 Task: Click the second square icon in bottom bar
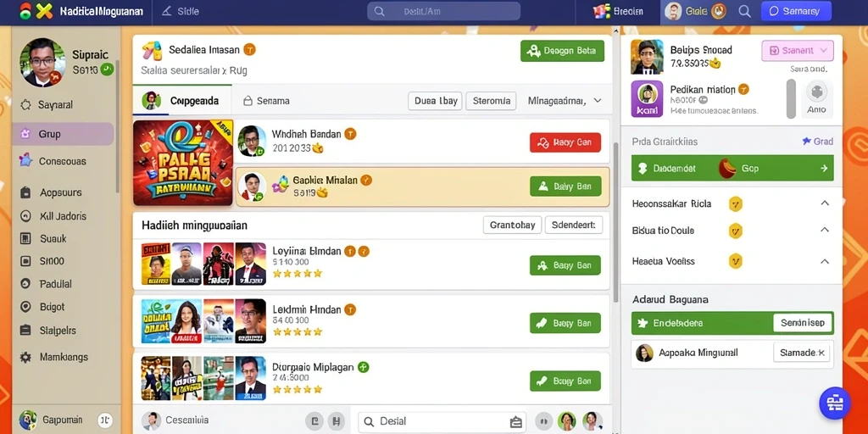(336, 421)
